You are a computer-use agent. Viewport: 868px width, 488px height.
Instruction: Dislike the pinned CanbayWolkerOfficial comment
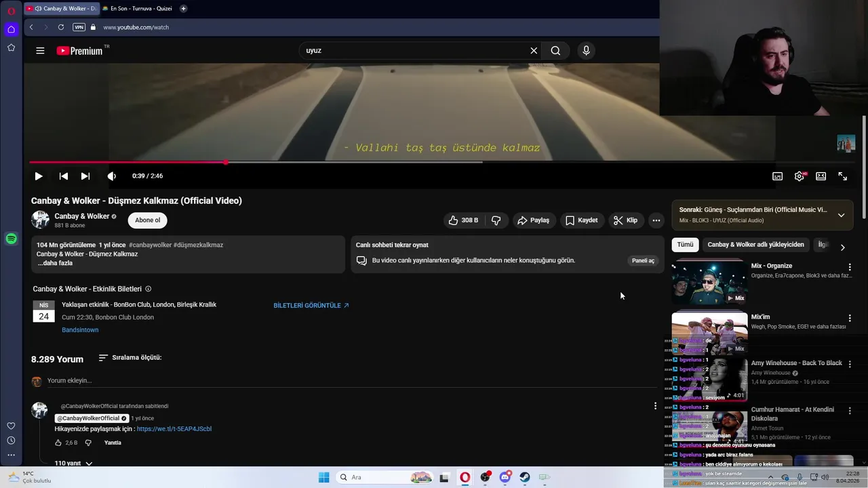point(88,443)
